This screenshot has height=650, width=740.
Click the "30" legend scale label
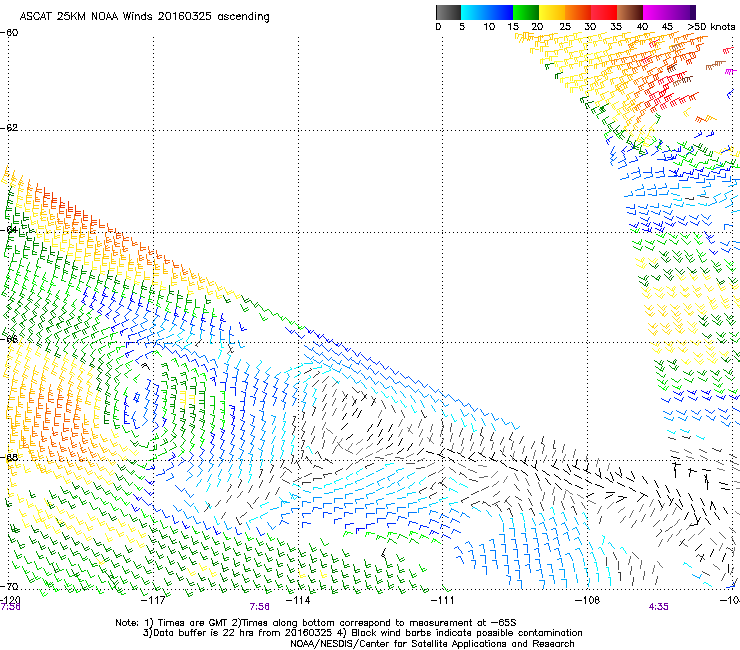[590, 27]
